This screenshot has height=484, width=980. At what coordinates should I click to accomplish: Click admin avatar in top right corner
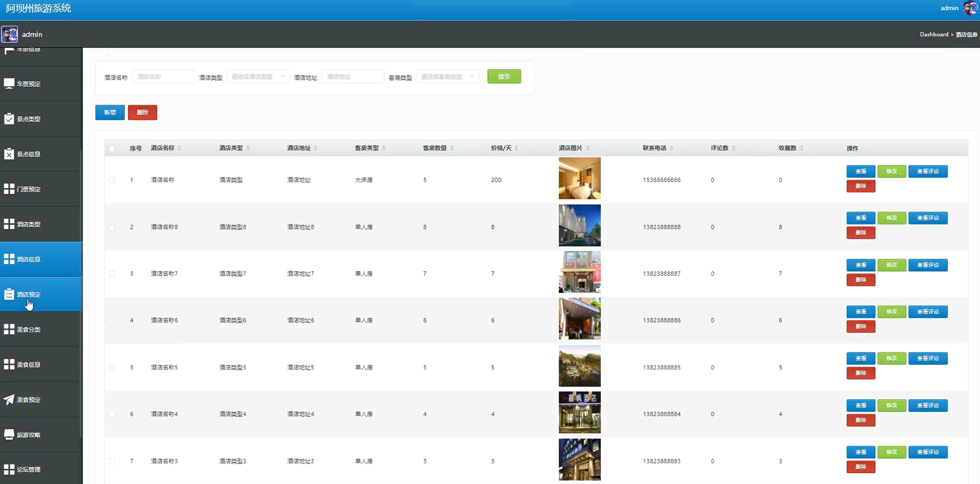[970, 8]
